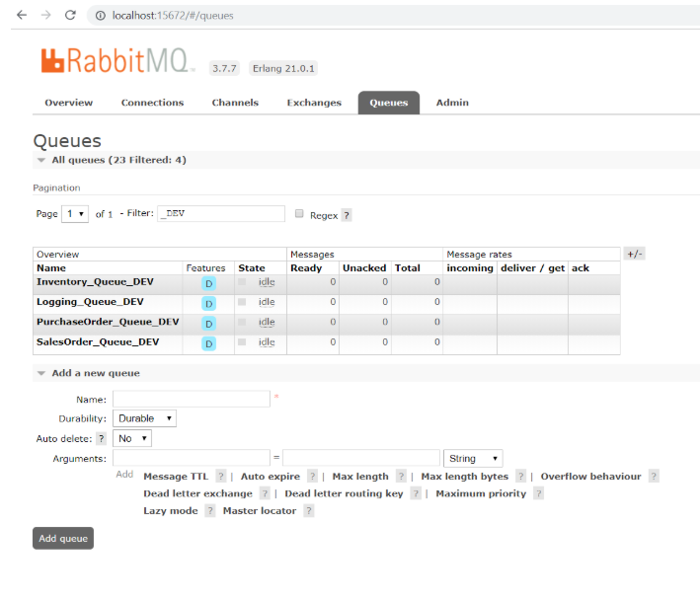Click the D feature badge for Logging_Queue_DEV
Screen dimensions: 700x598
click(208, 304)
